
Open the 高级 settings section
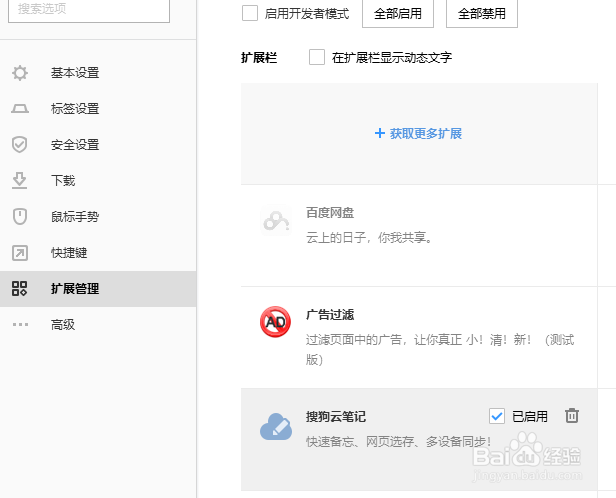(x=98, y=325)
